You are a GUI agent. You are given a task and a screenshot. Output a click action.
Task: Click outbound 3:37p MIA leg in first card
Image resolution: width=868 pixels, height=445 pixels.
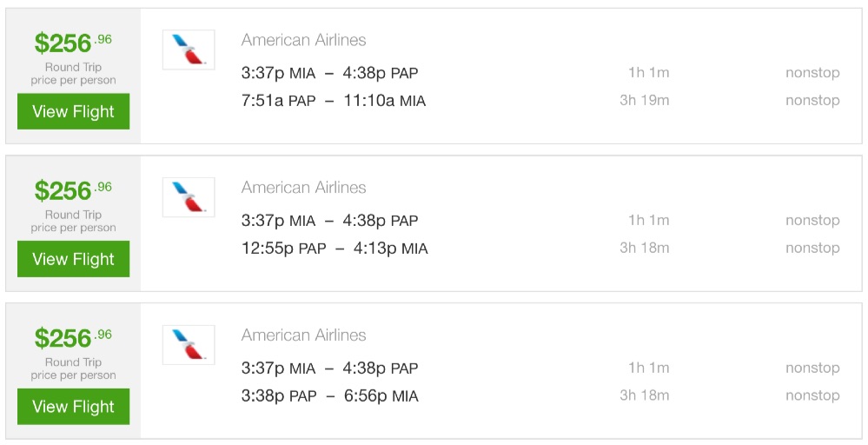tap(329, 73)
